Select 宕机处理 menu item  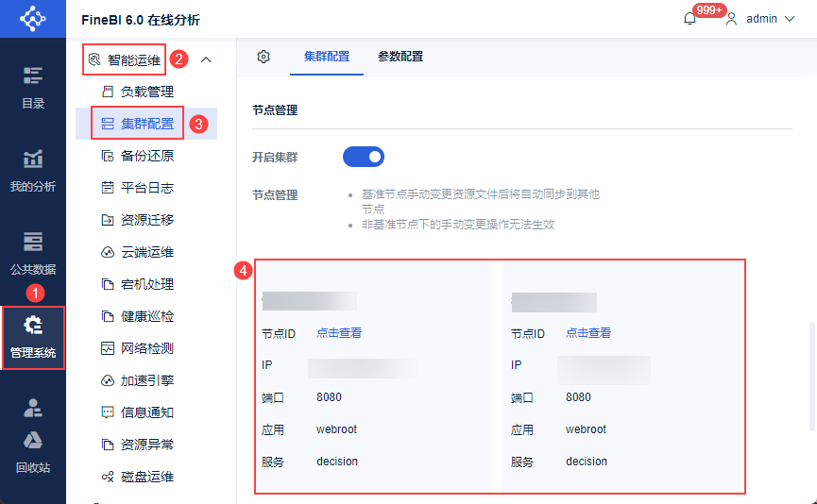146,284
